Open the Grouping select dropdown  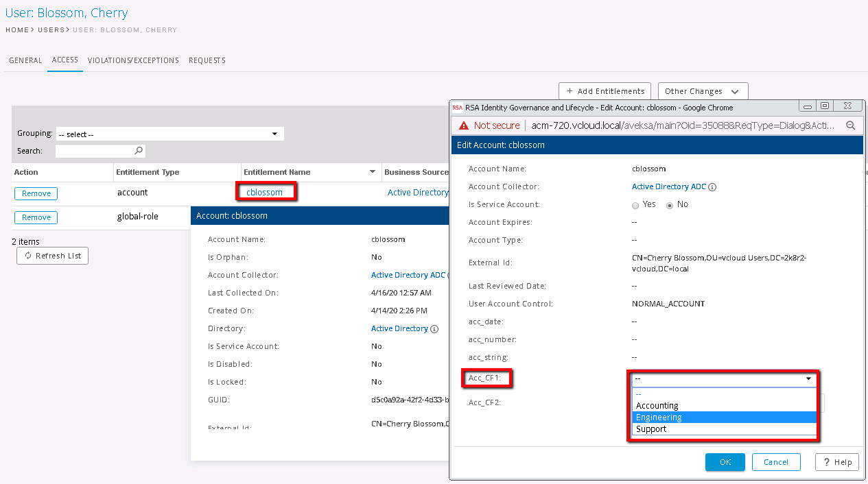(169, 134)
